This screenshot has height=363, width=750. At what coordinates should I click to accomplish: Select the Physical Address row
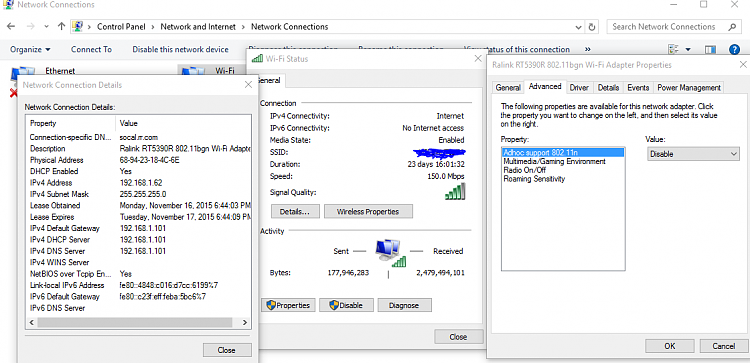pyautogui.click(x=138, y=160)
